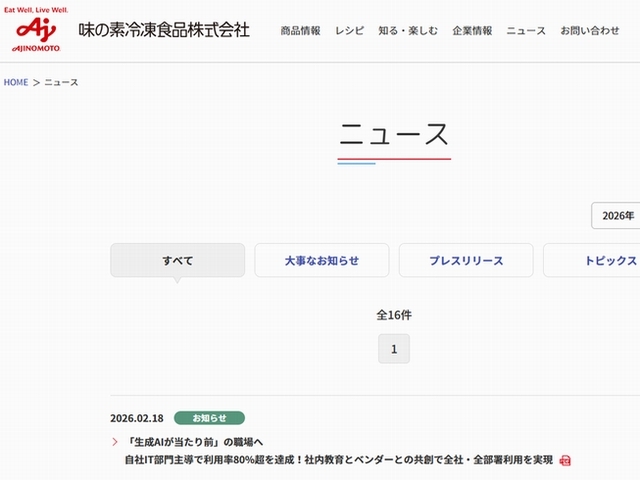Select the すべて filter tab
The height and width of the screenshot is (480, 640).
pyautogui.click(x=177, y=261)
